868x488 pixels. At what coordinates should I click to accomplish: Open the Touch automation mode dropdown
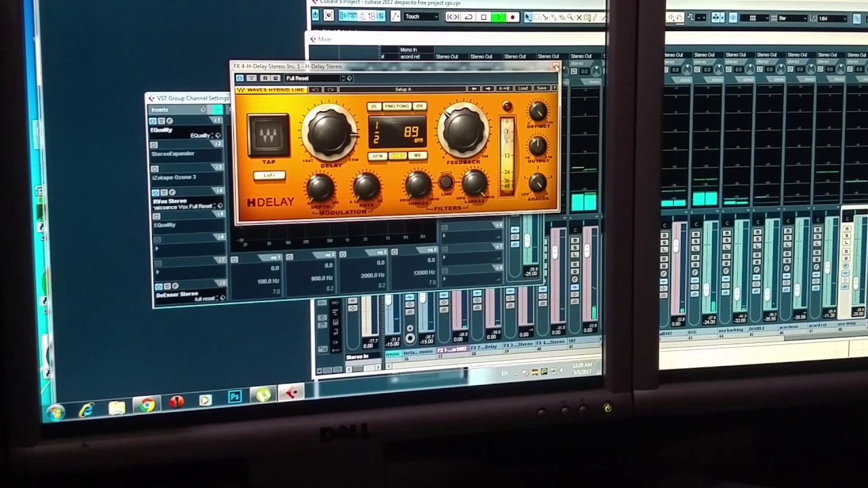click(421, 17)
